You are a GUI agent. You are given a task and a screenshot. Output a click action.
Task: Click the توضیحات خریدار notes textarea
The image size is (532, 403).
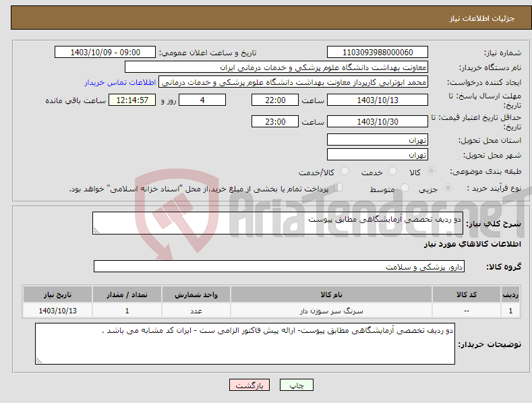pyautogui.click(x=245, y=344)
